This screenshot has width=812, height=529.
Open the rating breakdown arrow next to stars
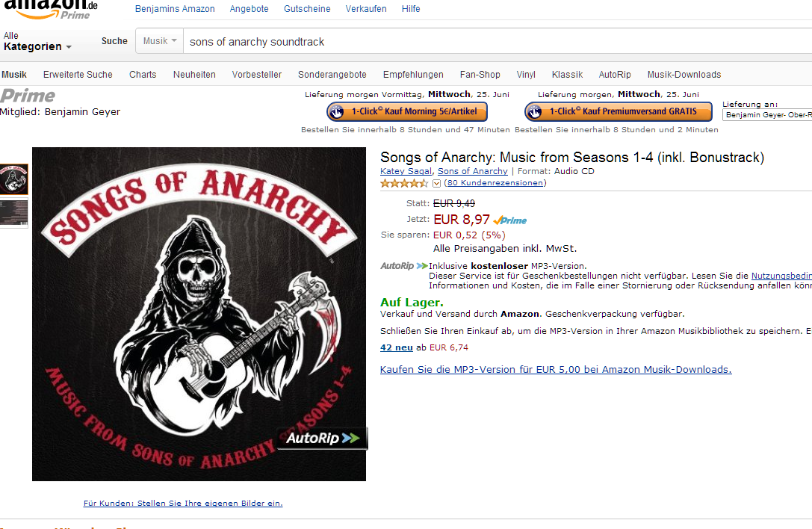pos(437,184)
